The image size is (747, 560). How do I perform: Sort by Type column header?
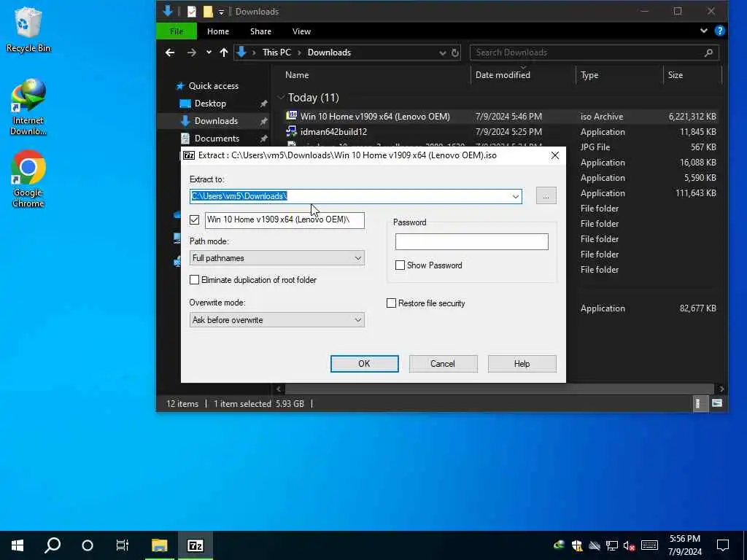(589, 75)
